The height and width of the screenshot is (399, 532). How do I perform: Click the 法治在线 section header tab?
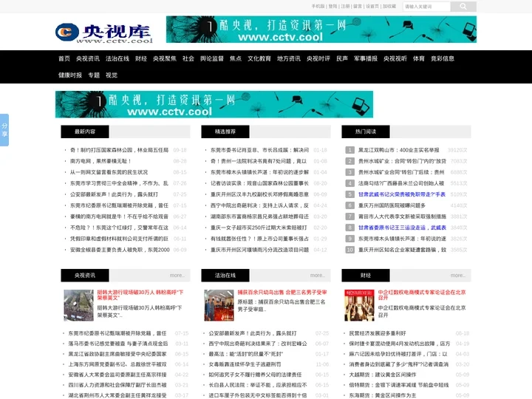pyautogui.click(x=225, y=276)
